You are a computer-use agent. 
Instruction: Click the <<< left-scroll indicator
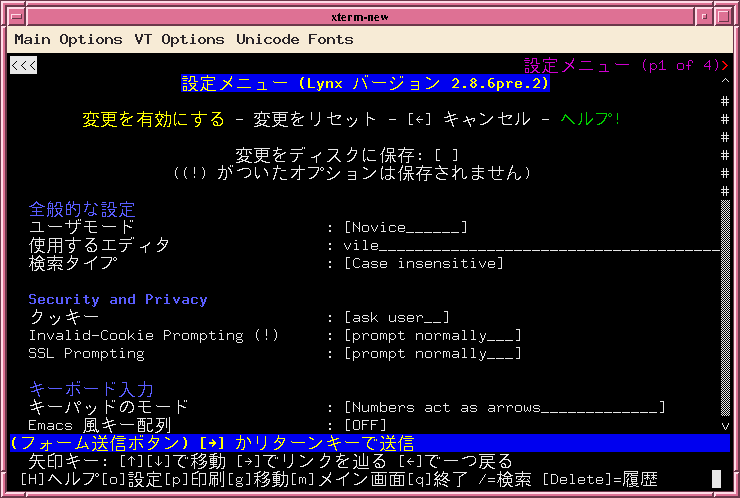point(23,65)
